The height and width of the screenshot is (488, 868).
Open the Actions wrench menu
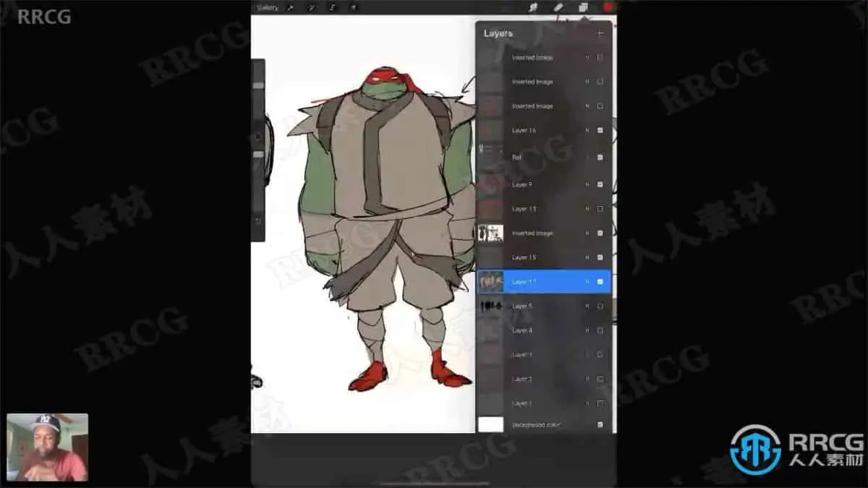[x=290, y=8]
